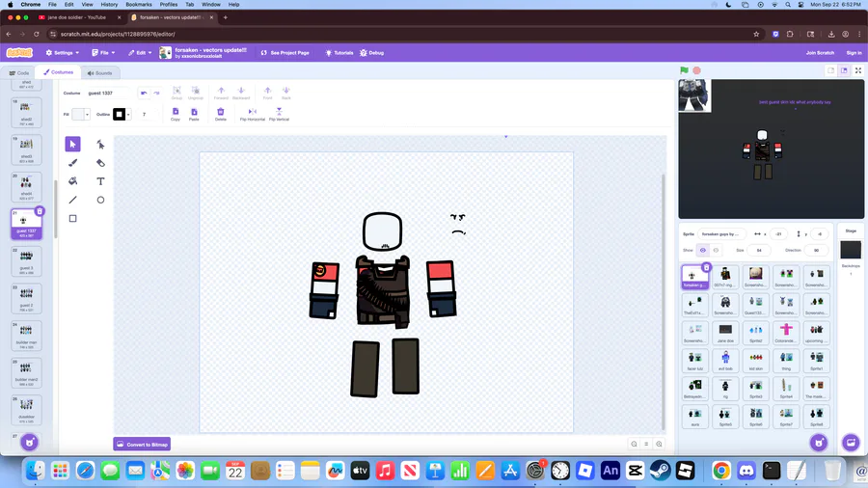
Task: Enter full screen stage mode
Action: point(858,70)
